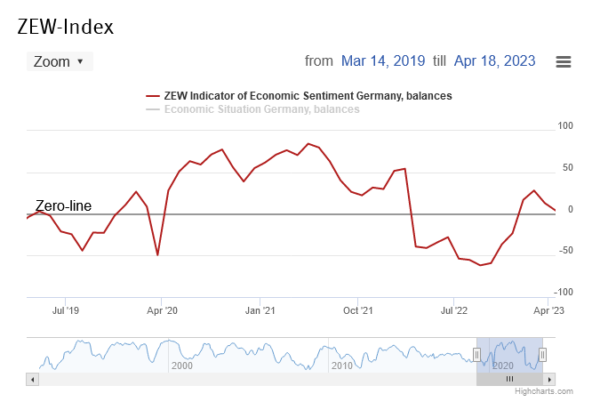Viewport: 600px width, 418px height.
Task: Click the 'from' date Mar 14, 2019
Action: pos(383,61)
